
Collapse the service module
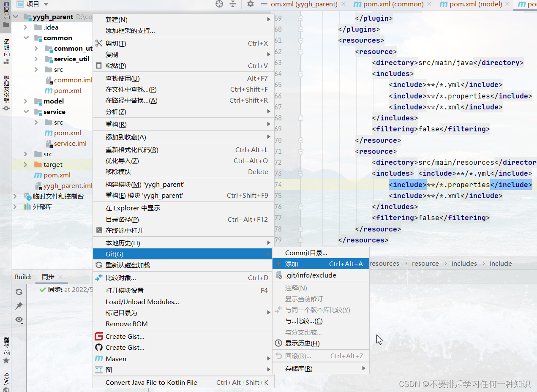point(26,112)
